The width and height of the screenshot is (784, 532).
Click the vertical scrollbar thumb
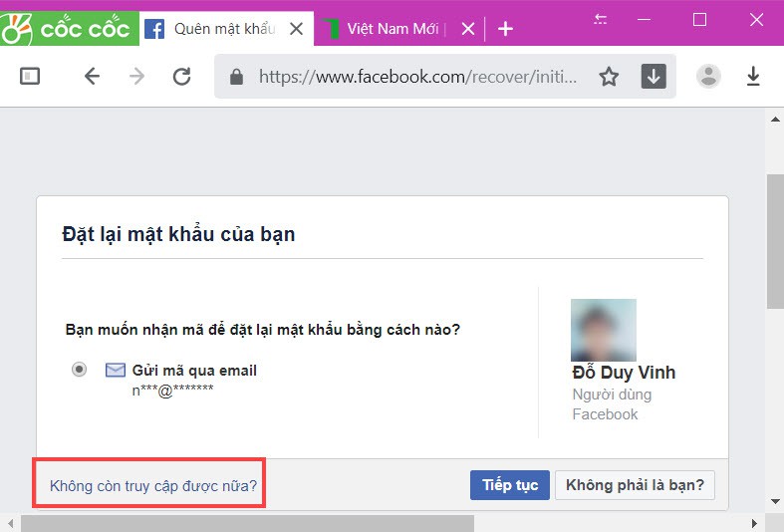point(775,242)
